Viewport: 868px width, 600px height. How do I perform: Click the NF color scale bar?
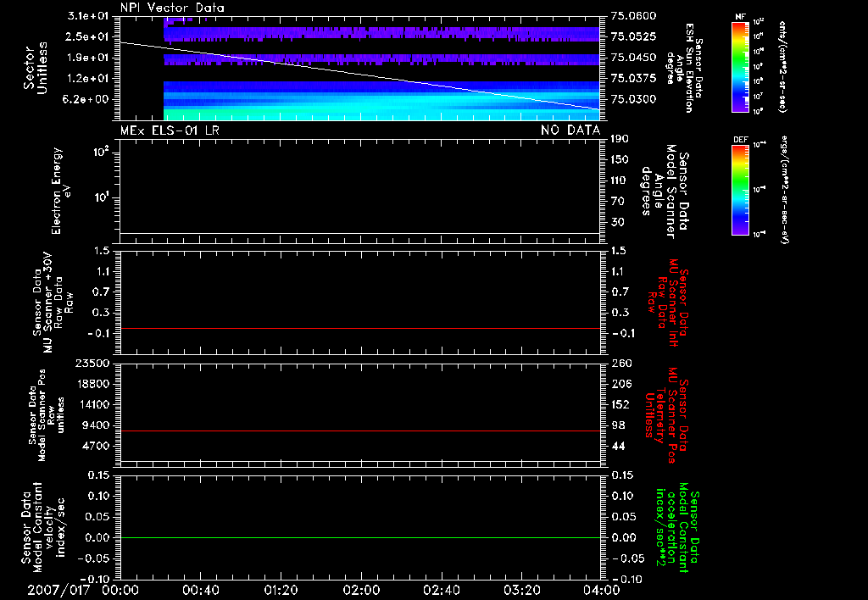point(740,66)
